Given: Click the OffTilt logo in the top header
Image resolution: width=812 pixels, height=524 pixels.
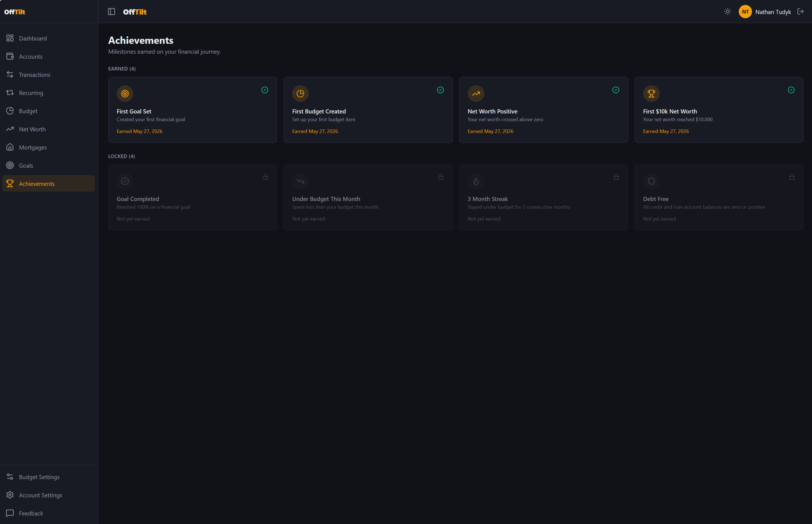Looking at the screenshot, I should pos(135,12).
